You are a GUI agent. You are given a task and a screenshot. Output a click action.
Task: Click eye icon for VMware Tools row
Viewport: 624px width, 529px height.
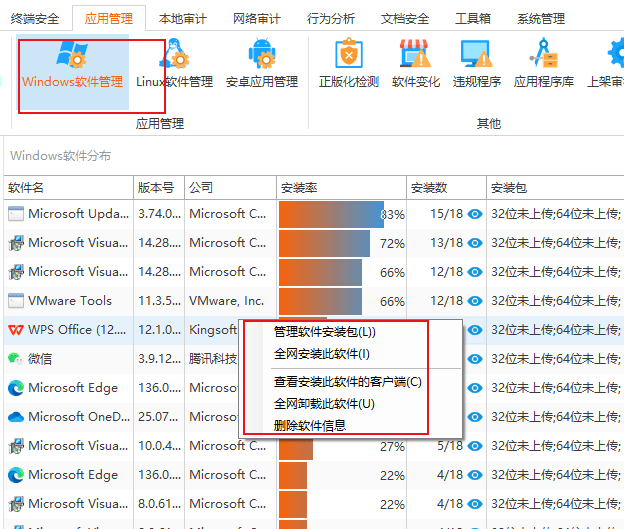coord(475,301)
